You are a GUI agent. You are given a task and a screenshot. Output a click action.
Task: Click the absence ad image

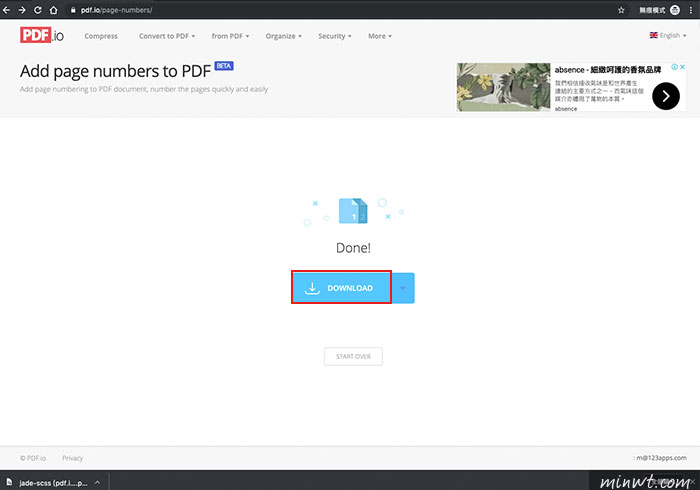point(504,87)
